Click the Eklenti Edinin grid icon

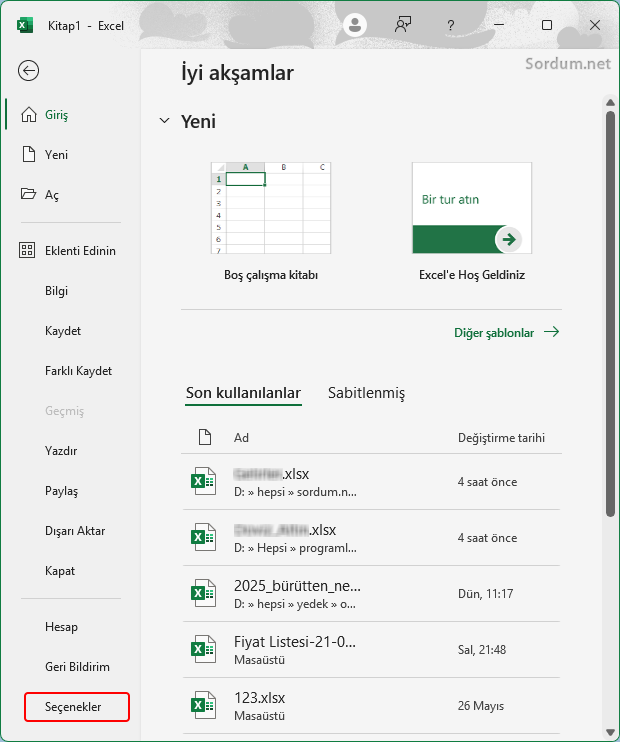27,250
